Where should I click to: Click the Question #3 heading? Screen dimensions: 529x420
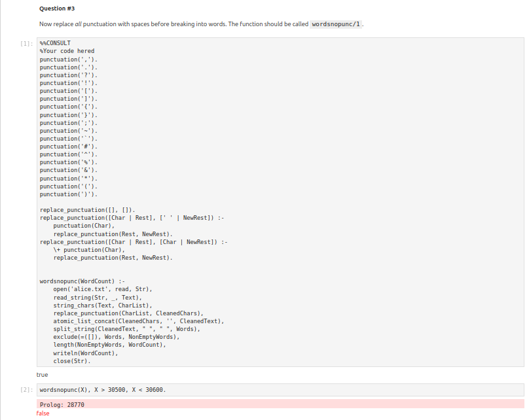(x=56, y=7)
